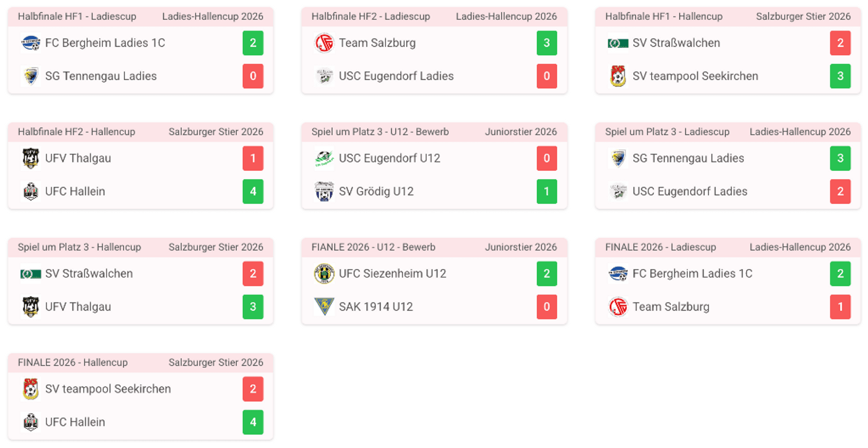Select SV teampool Seekirchen crest in Hallencup final
This screenshot has width=868, height=448.
pyautogui.click(x=31, y=389)
